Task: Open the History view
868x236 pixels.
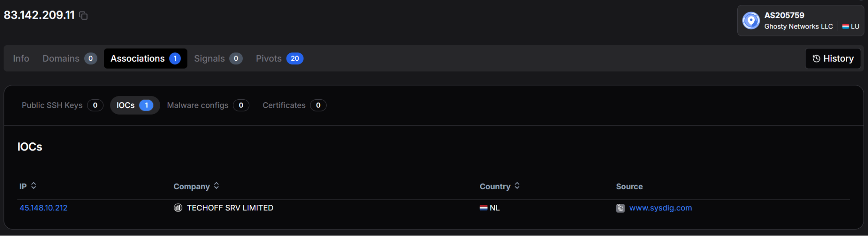Action: coord(833,59)
